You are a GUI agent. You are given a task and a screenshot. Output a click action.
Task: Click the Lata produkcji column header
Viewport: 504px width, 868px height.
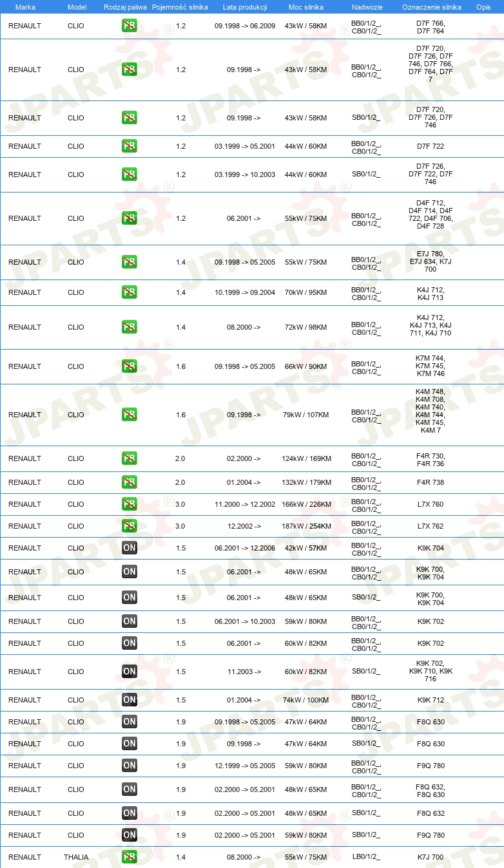245,6
